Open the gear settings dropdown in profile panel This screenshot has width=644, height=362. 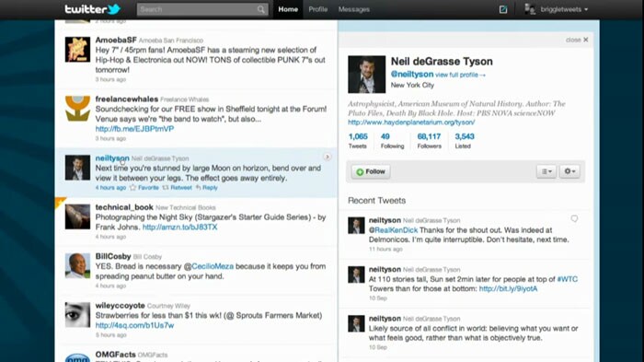tap(569, 171)
